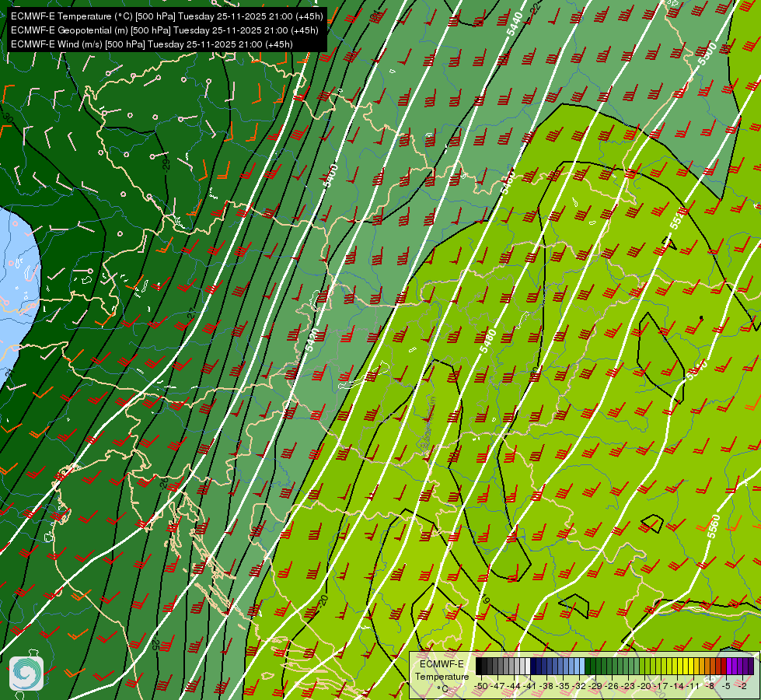Image resolution: width=761 pixels, height=700 pixels.
Task: Click the swirl logo icon at bottom-left
Action: (26, 674)
